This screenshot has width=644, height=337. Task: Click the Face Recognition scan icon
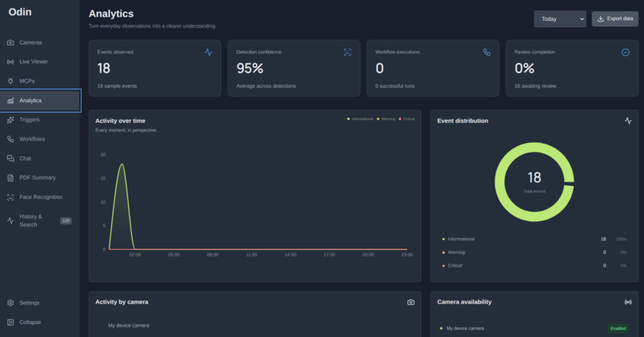[10, 197]
